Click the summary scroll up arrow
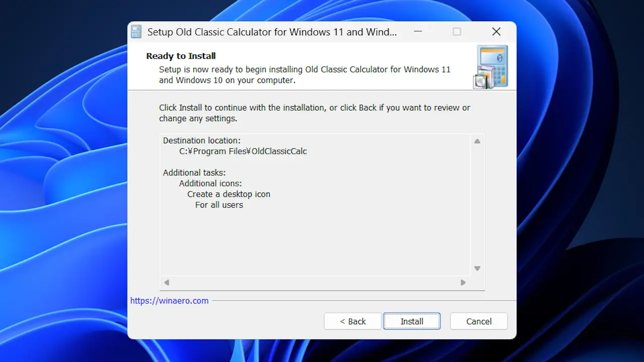644x362 pixels. 477,141
